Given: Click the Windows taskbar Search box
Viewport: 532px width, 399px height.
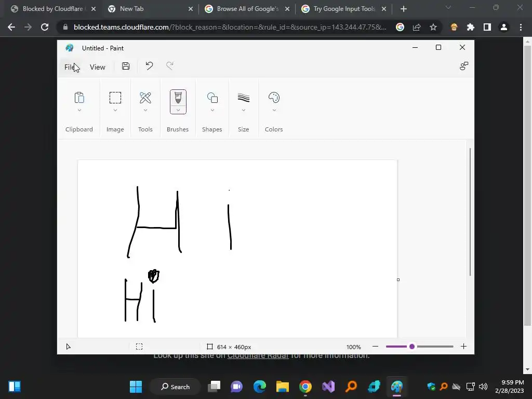Looking at the screenshot, I should [x=175, y=387].
